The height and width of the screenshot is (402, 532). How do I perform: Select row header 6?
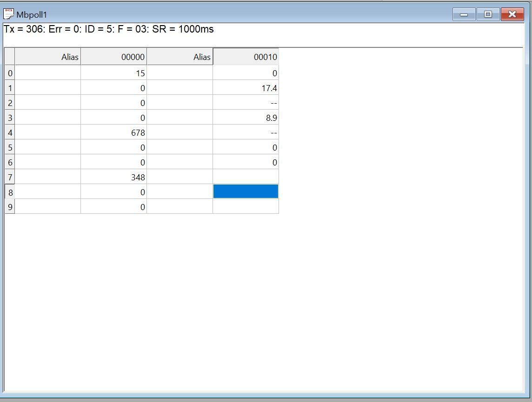pos(10,162)
